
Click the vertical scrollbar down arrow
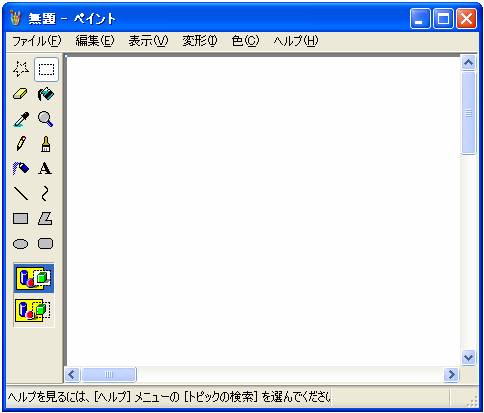tap(468, 358)
